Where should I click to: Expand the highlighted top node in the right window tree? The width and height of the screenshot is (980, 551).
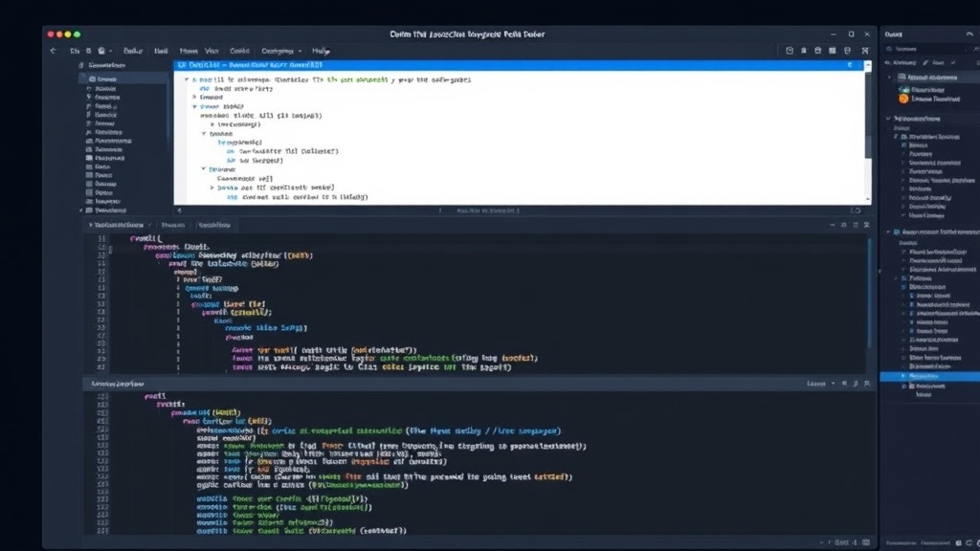point(889,77)
